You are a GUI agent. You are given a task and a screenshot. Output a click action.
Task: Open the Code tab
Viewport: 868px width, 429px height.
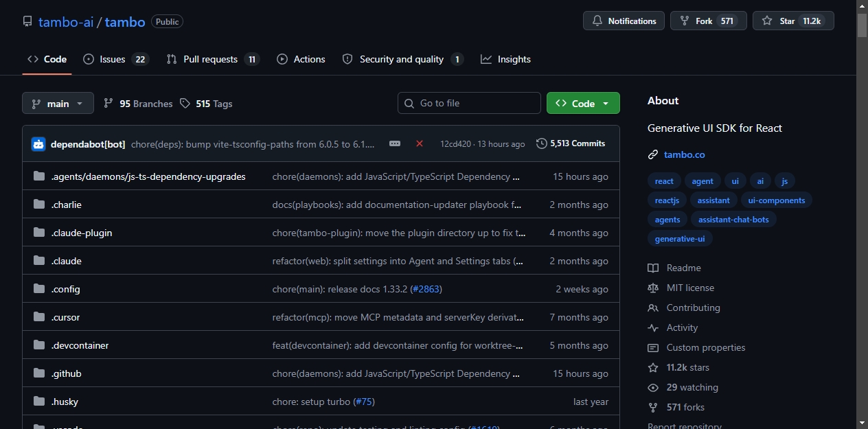(47, 59)
